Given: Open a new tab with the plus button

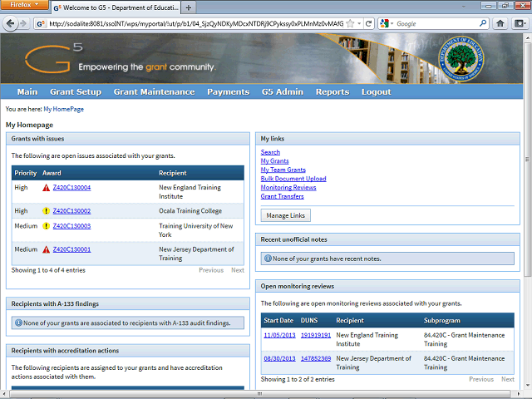Looking at the screenshot, I should coord(189,7).
